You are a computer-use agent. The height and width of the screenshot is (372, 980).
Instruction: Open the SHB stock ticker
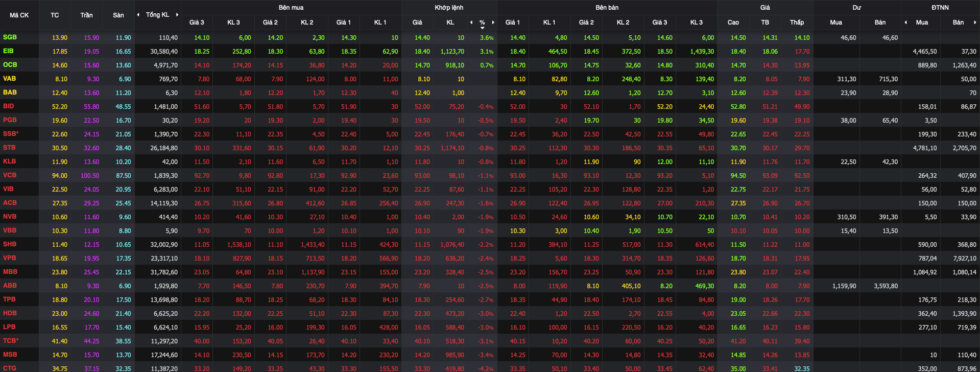[10, 244]
